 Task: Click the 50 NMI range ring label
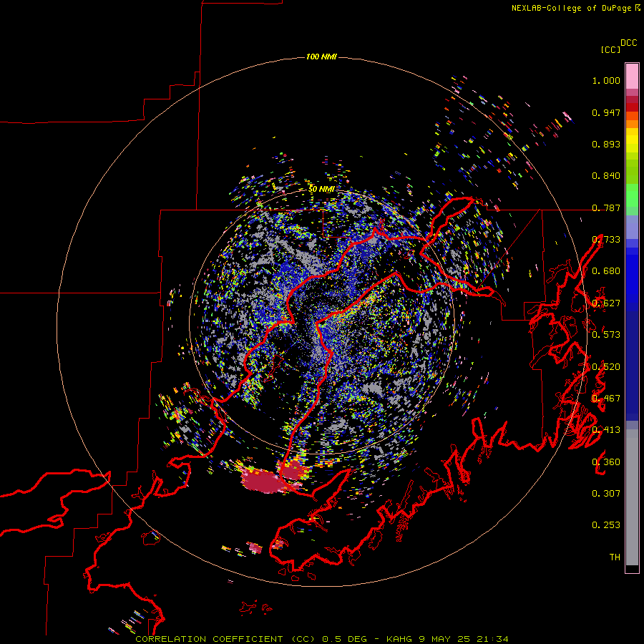coord(321,190)
